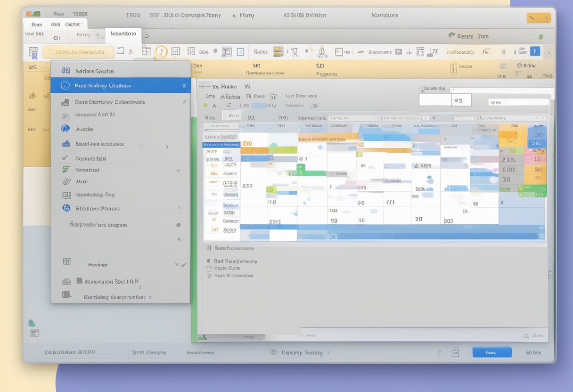Open the calendar grid view icon
This screenshot has height=392, width=573.
pos(175,52)
